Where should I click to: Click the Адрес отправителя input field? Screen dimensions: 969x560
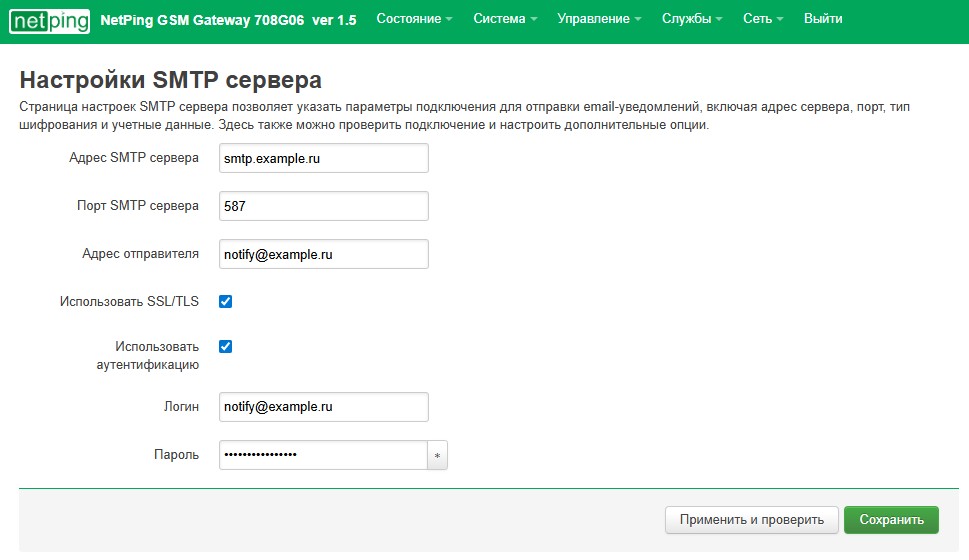tap(323, 254)
